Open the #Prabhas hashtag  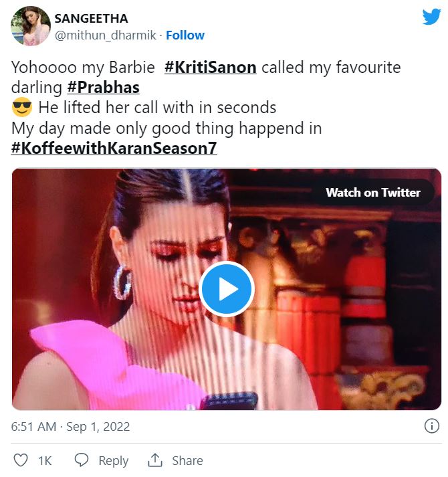(103, 88)
